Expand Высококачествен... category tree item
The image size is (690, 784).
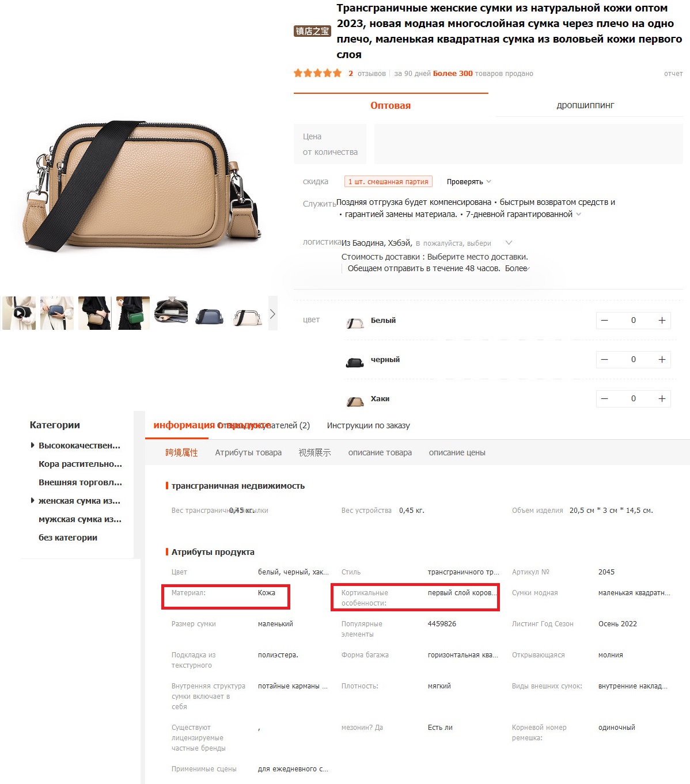32,446
